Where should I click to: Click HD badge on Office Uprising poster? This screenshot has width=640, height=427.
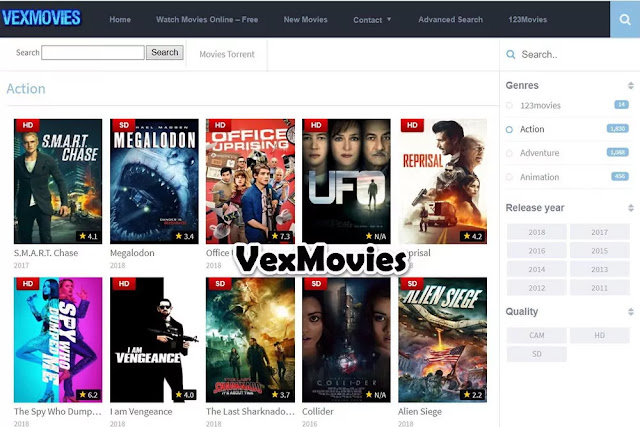click(220, 125)
